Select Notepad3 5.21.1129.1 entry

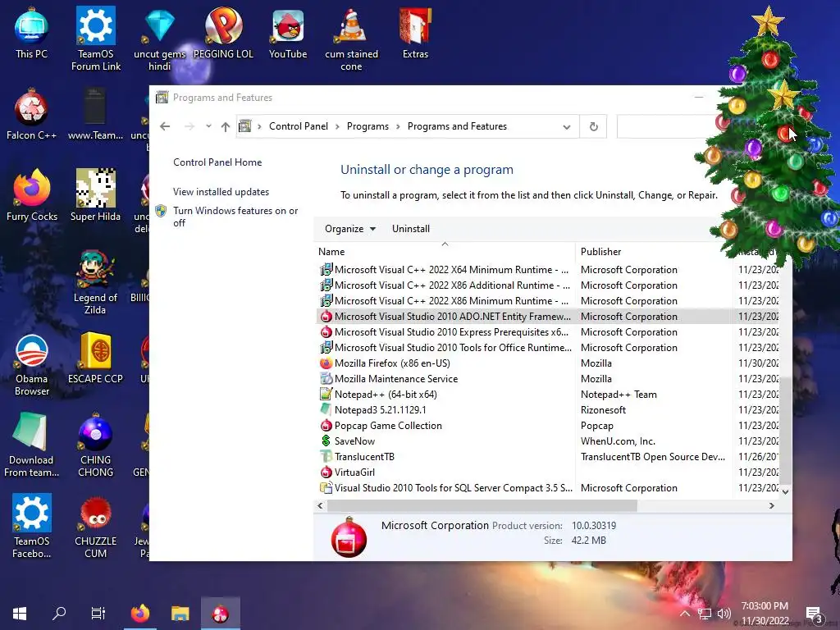click(548, 410)
